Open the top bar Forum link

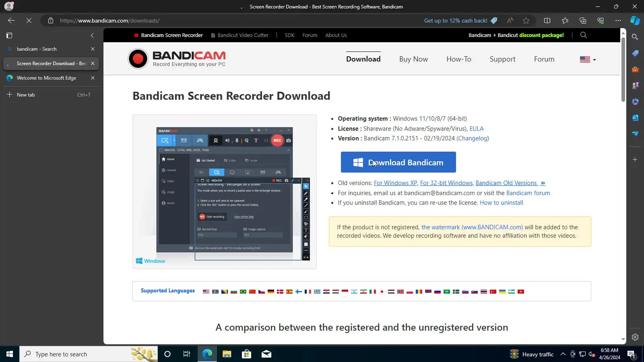pyautogui.click(x=310, y=35)
